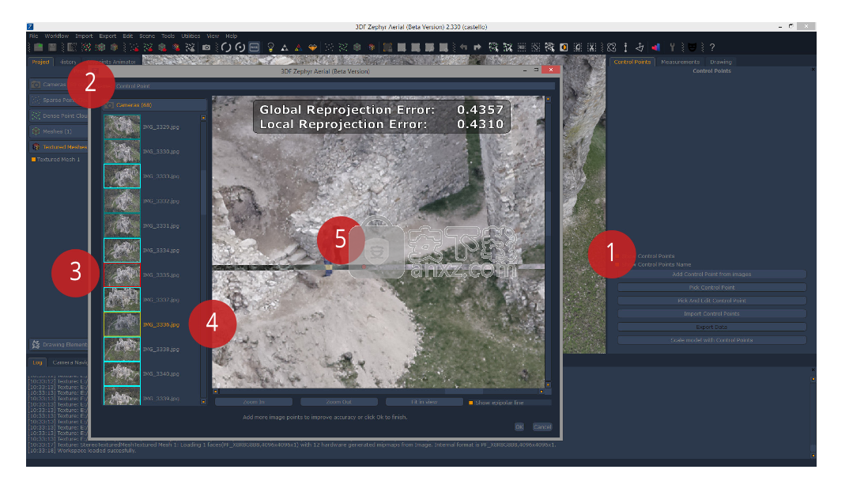Click Ok in the control point dialog
Viewport: 868px width, 496px height.
pos(519,426)
